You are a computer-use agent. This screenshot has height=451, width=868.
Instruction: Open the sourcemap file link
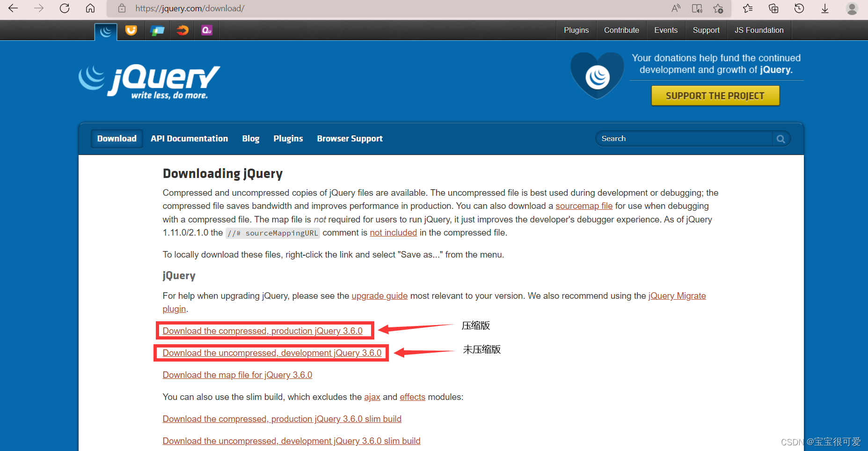point(584,206)
